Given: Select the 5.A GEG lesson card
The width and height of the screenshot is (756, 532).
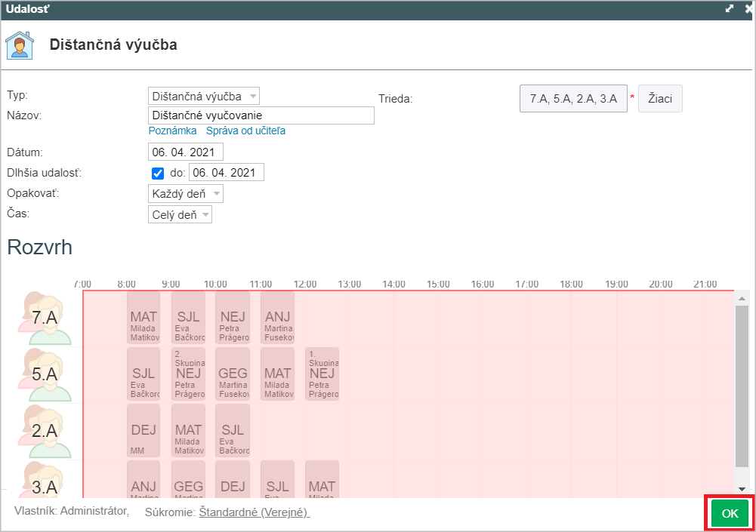Looking at the screenshot, I should [233, 374].
